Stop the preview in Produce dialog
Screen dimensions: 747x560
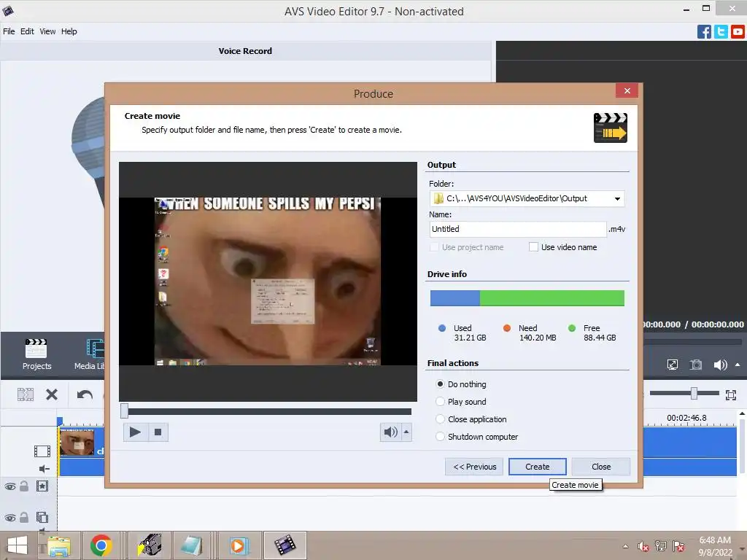[158, 432]
